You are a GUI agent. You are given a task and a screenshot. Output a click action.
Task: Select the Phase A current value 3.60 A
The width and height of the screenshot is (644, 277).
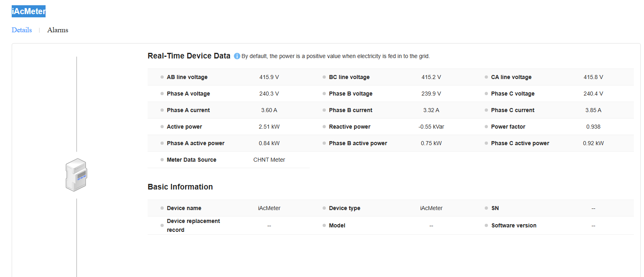tap(269, 110)
